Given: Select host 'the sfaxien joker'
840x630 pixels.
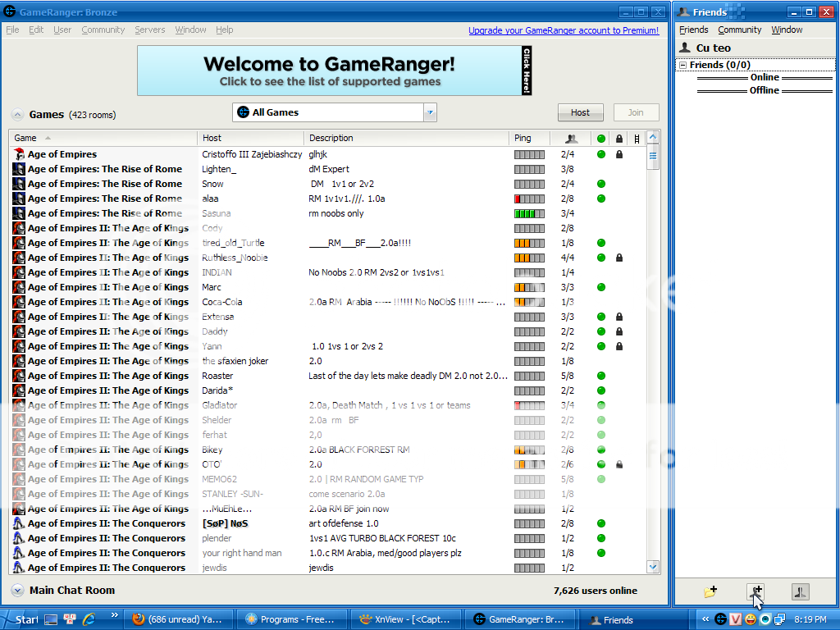Looking at the screenshot, I should coord(235,361).
